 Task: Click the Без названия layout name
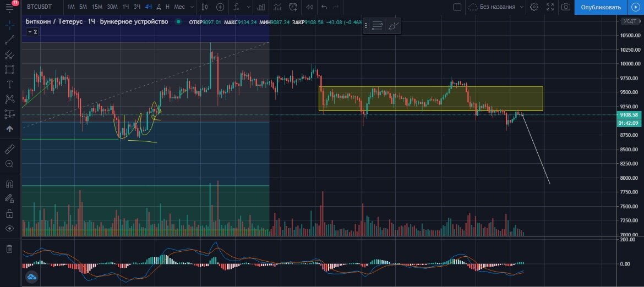[x=498, y=7]
